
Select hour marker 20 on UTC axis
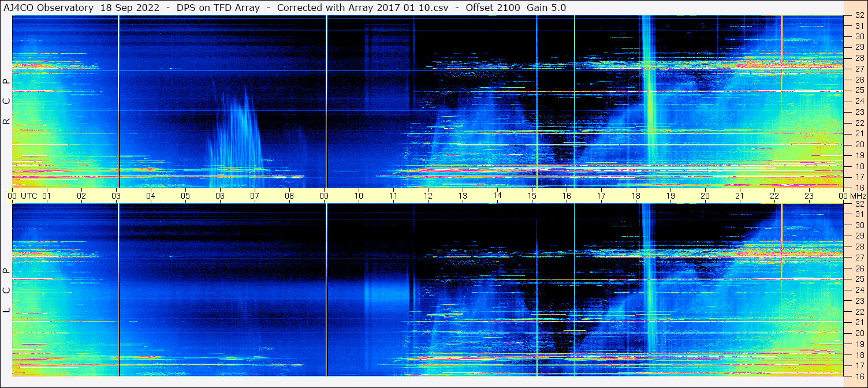tap(705, 196)
